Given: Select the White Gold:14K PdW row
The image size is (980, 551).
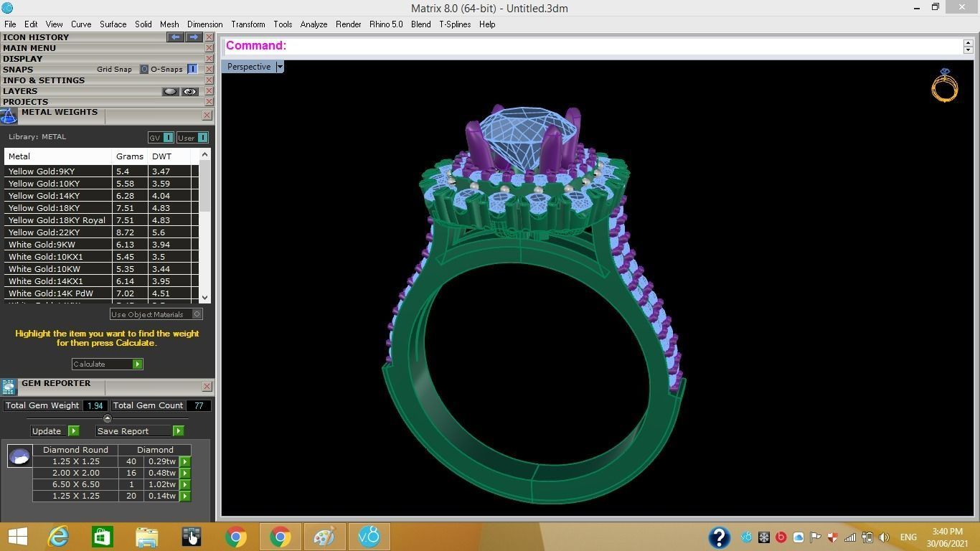Looking at the screenshot, I should click(101, 293).
